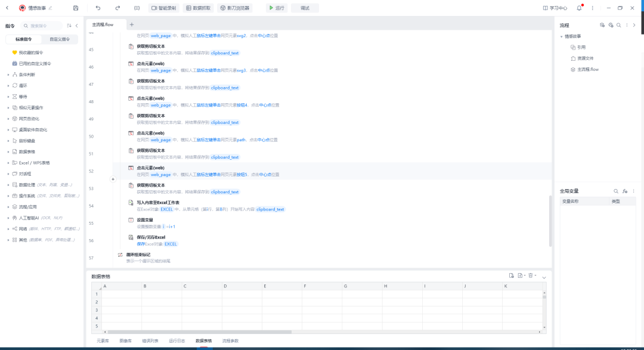
Task: Click the {=} curly-braces icon in the toolbar
Action: pyautogui.click(x=137, y=8)
